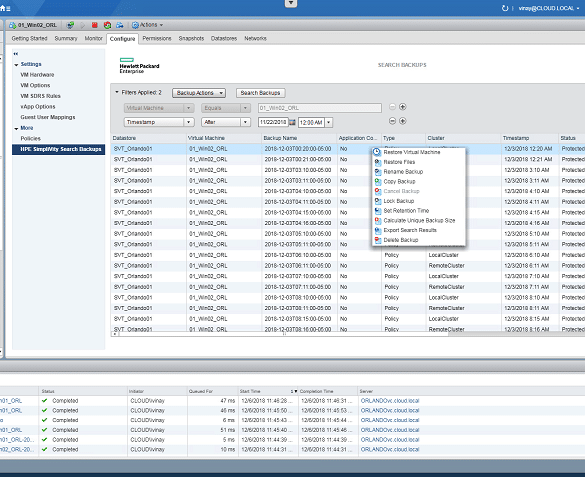Click the backup table horizontal scrollbar
Screen dimensions: 585x477
pyautogui.click(x=284, y=334)
